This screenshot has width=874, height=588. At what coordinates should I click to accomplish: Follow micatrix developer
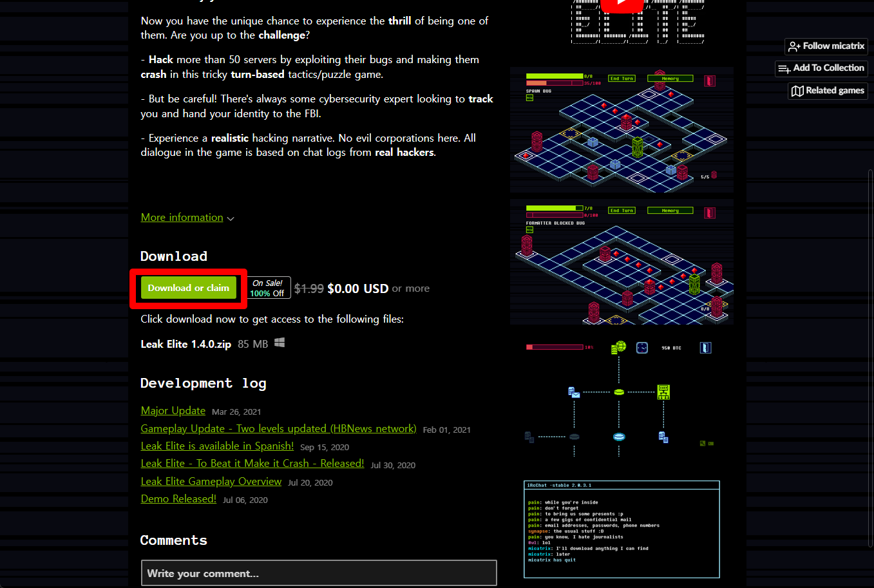point(826,46)
